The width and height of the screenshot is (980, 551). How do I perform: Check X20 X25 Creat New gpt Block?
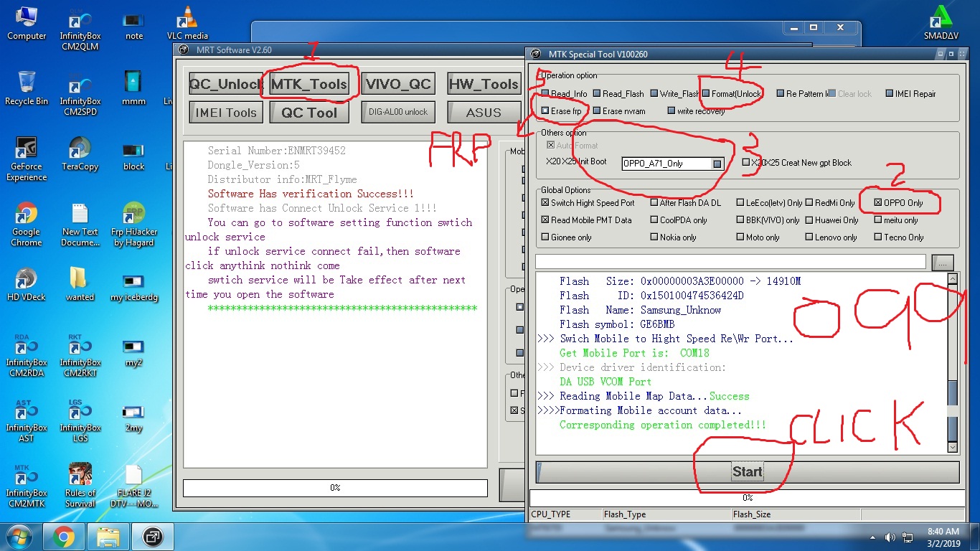pyautogui.click(x=797, y=163)
